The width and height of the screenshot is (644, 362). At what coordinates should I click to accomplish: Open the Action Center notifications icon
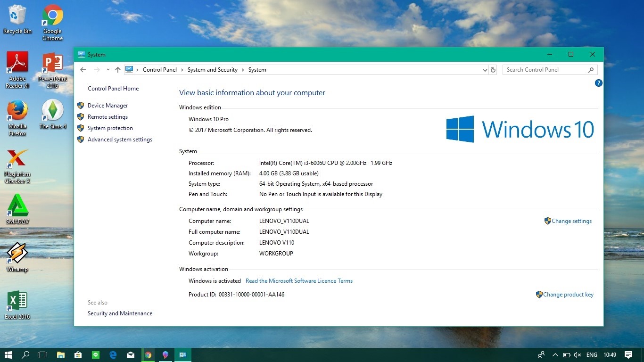click(628, 355)
